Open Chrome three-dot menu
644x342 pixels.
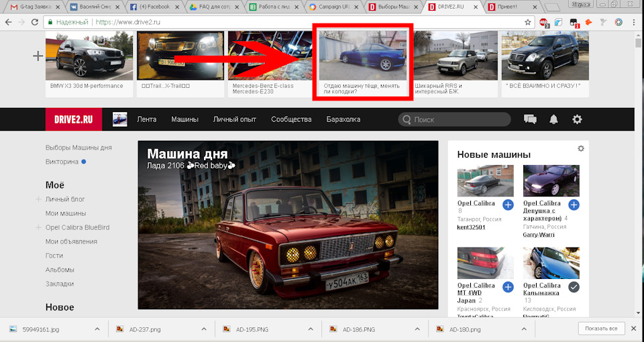635,22
